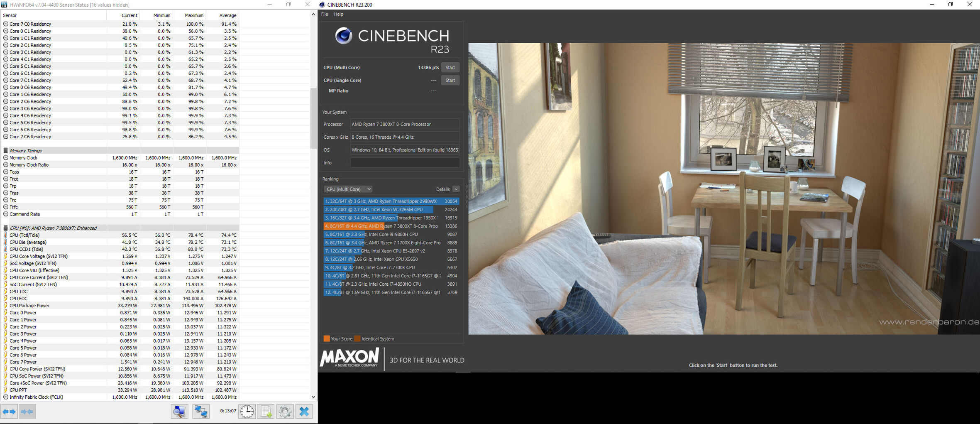Select ranking row 1 Threadripper 2990WX
Viewport: 980px width, 424px height.
391,201
